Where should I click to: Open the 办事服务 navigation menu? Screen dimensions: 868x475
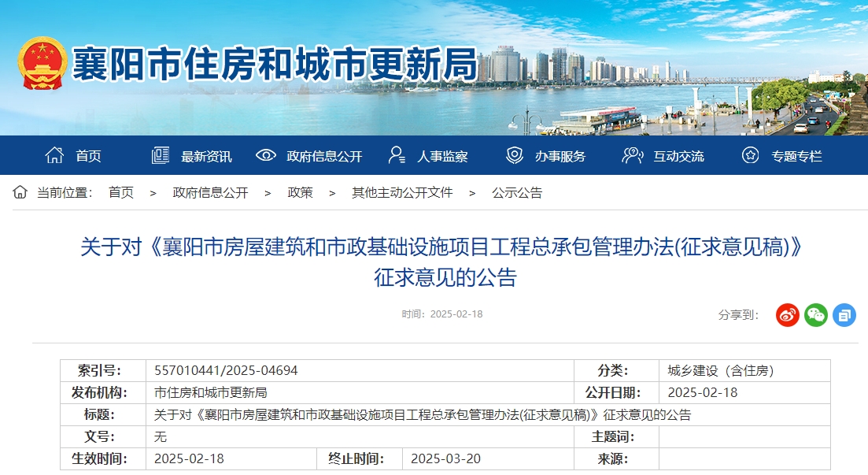560,156
